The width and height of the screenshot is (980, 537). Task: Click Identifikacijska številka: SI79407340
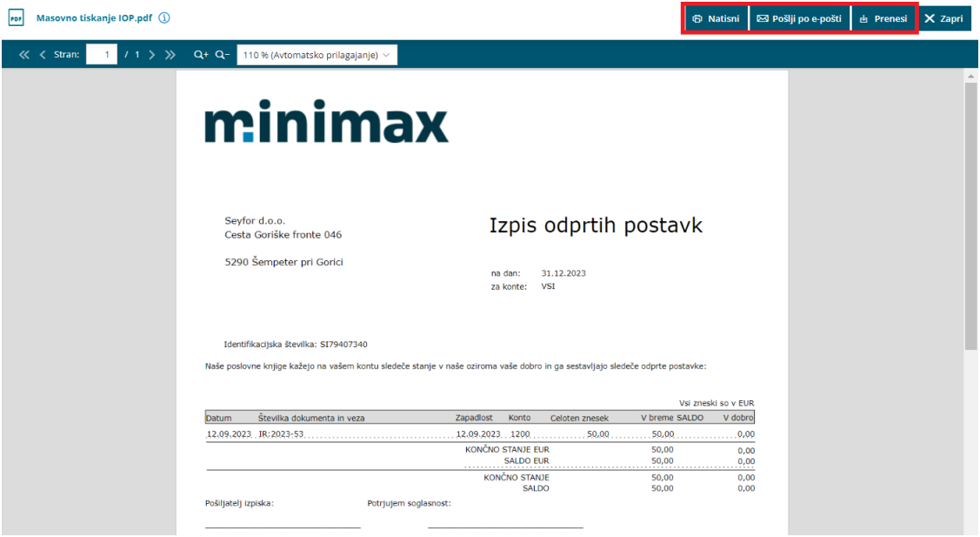click(296, 345)
